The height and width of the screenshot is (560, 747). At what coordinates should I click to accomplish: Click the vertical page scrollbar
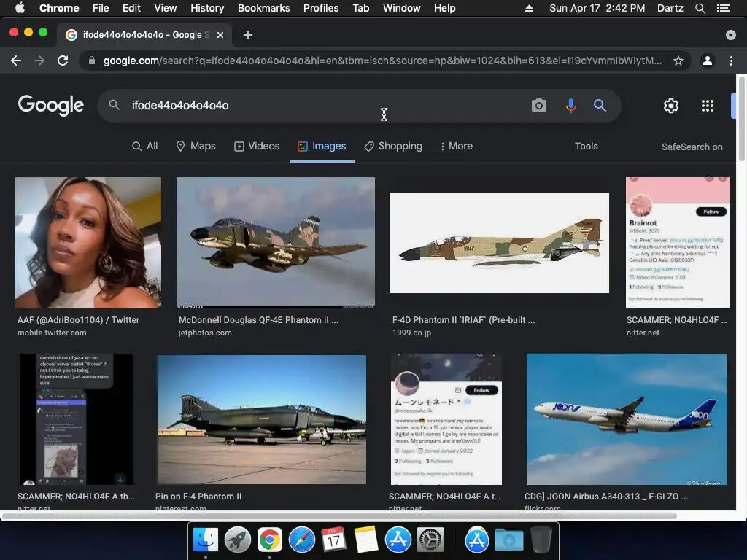click(x=741, y=119)
